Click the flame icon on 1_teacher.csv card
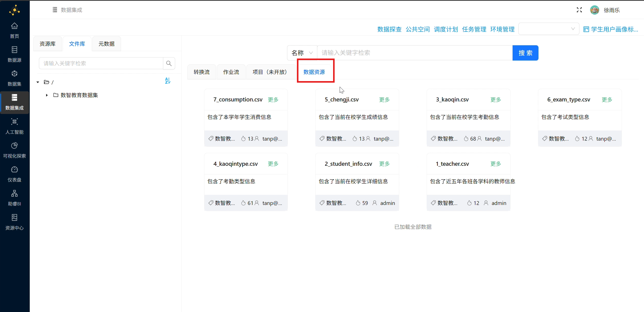644x312 pixels. tap(469, 203)
